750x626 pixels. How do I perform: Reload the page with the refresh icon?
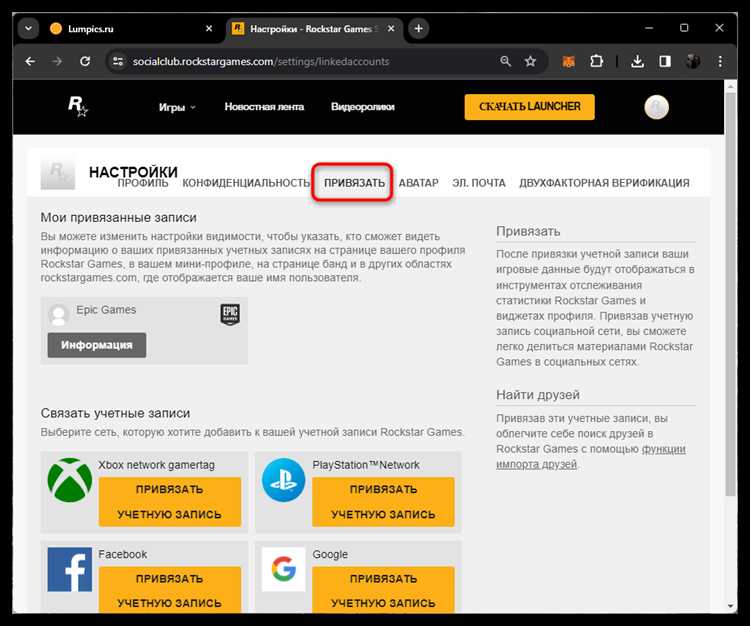tap(85, 61)
